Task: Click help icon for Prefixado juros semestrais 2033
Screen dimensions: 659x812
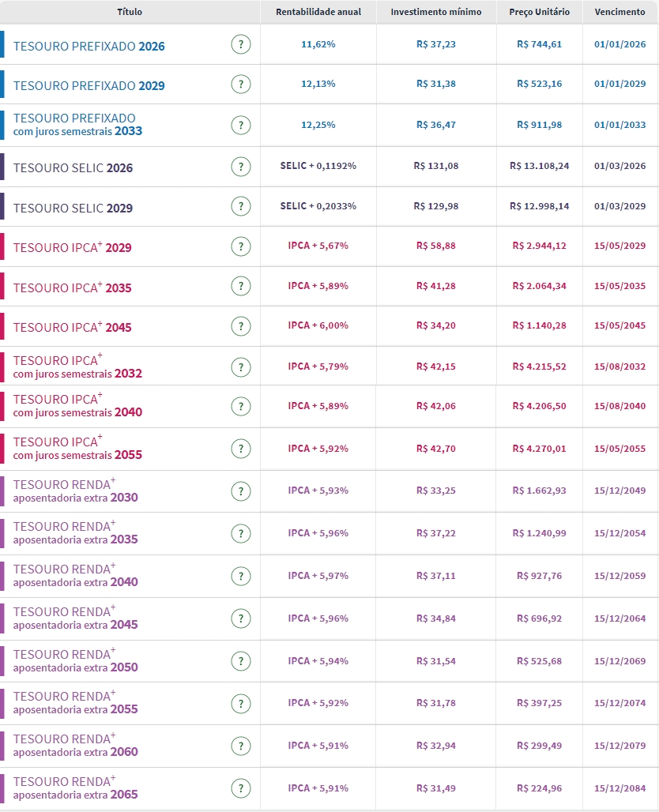Action: (241, 125)
